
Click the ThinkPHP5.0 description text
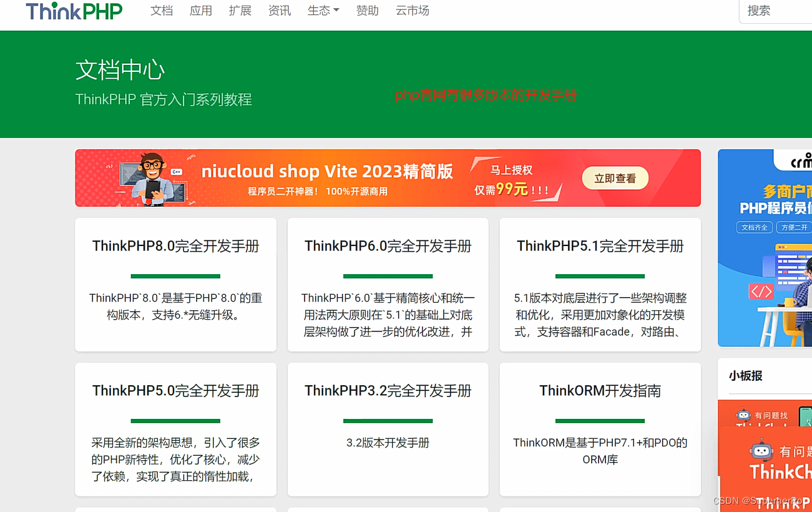(175, 460)
